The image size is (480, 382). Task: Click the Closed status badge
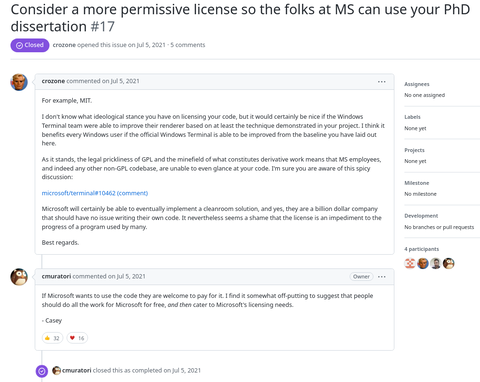pos(30,45)
